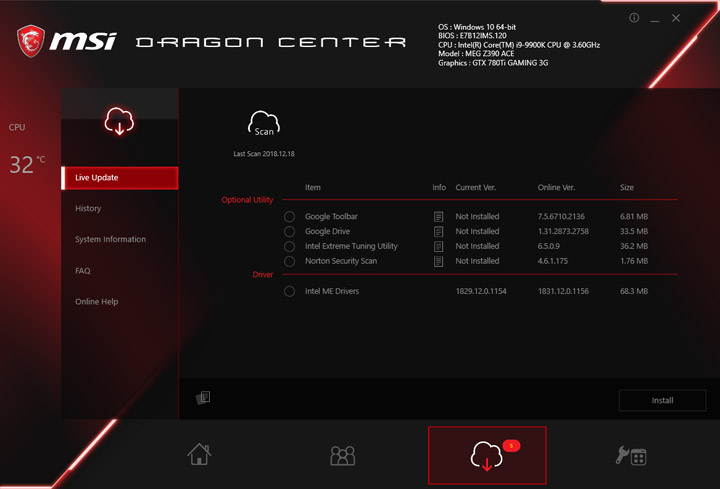Click the red update count badge

point(511,445)
